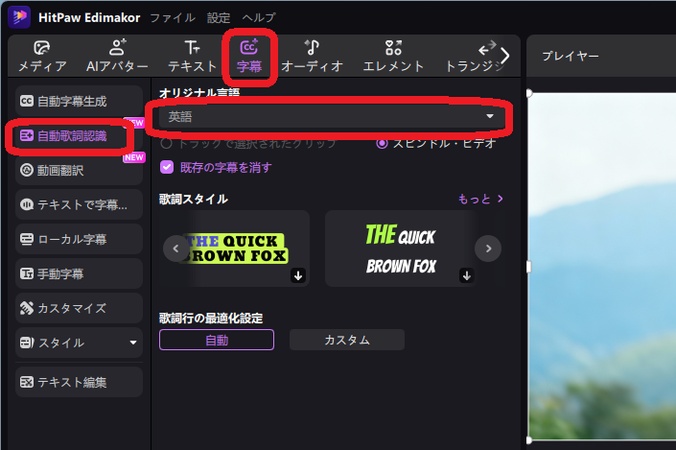This screenshot has width=676, height=450.
Task: Open the オリジナル言語 dropdown showing 英語
Action: coord(331,116)
